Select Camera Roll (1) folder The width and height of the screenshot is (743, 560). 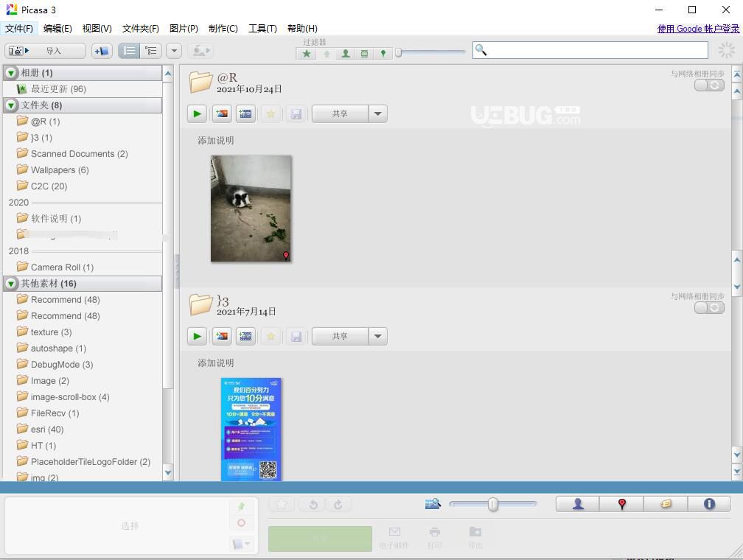click(x=62, y=267)
